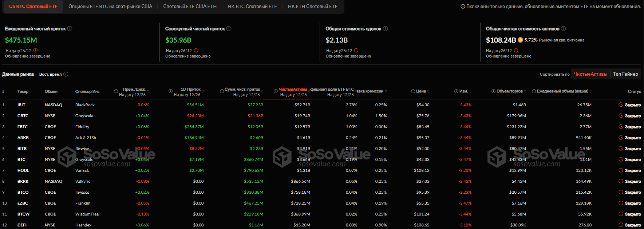Sort table by Цена column arrows
The image size is (644, 229).
click(x=428, y=91)
